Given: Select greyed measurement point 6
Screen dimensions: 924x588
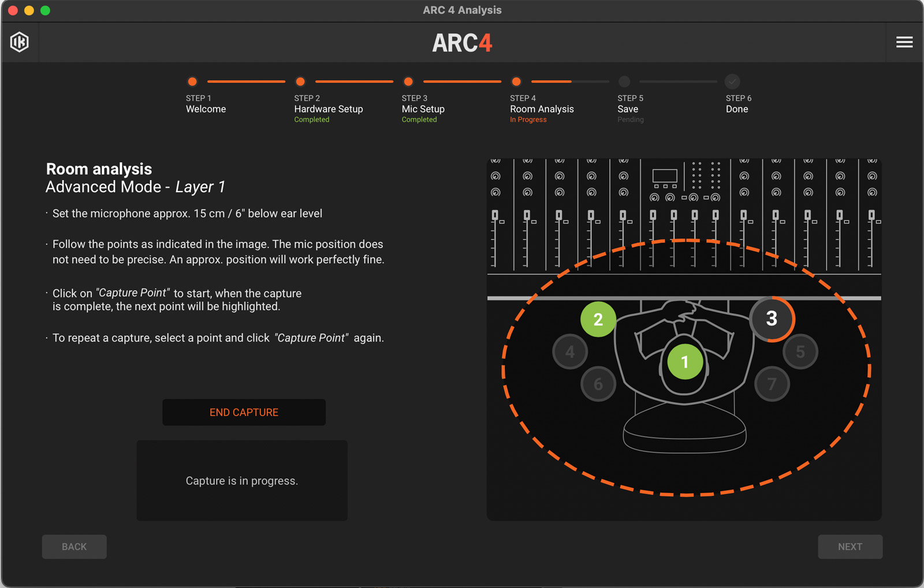Looking at the screenshot, I should pos(598,384).
